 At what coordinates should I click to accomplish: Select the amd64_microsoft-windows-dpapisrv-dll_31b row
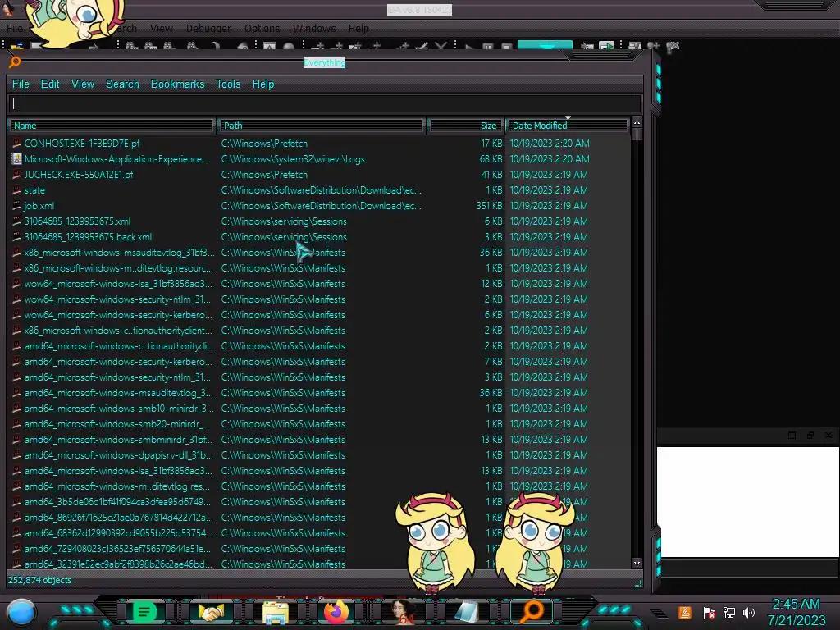(319, 454)
